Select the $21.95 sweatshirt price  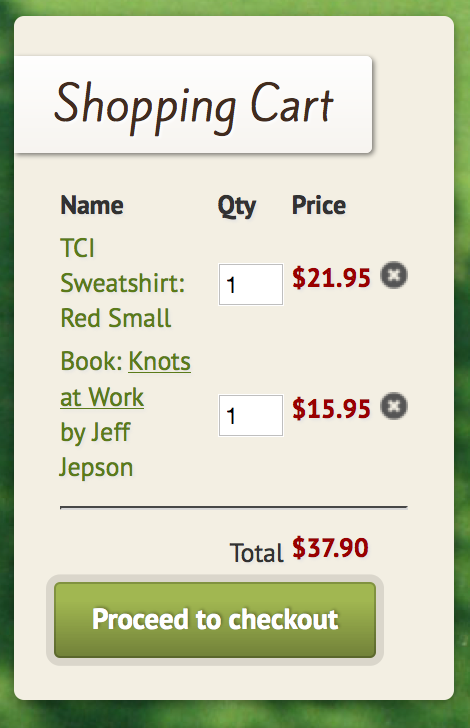pos(331,278)
